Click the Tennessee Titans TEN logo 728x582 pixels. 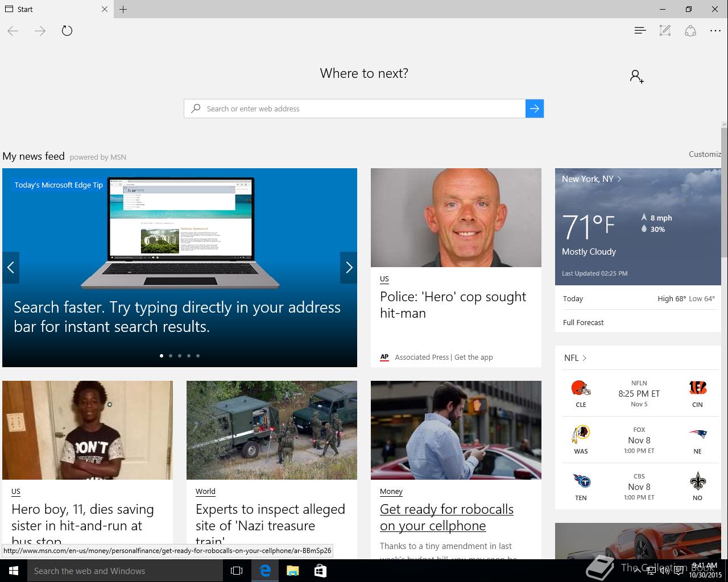click(581, 482)
